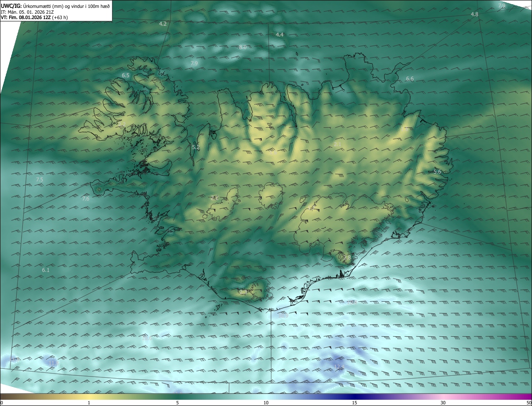Viewport: 532px width, 406px height.
Task: Click the 4.2 precipitable water value
Action: click(x=163, y=24)
